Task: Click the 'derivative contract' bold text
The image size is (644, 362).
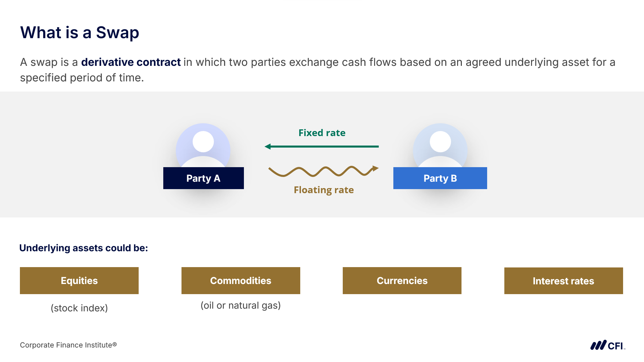Action: pos(131,62)
